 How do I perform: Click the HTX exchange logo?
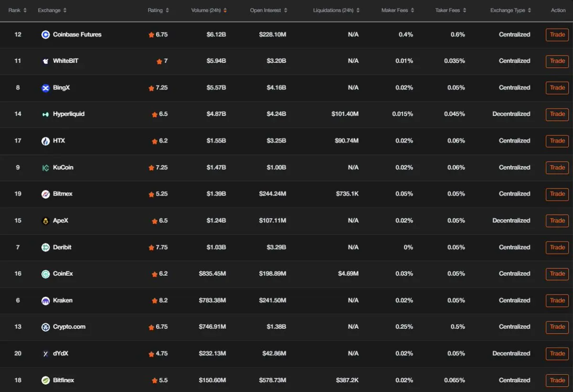coord(45,141)
